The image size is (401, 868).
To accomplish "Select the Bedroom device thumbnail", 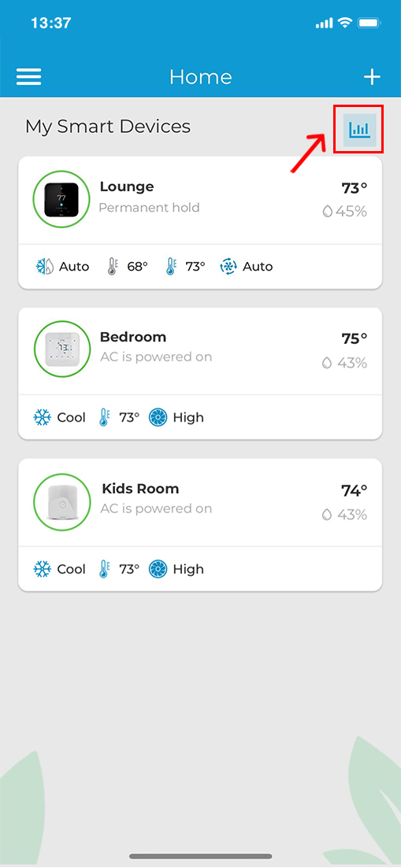I will (x=62, y=349).
